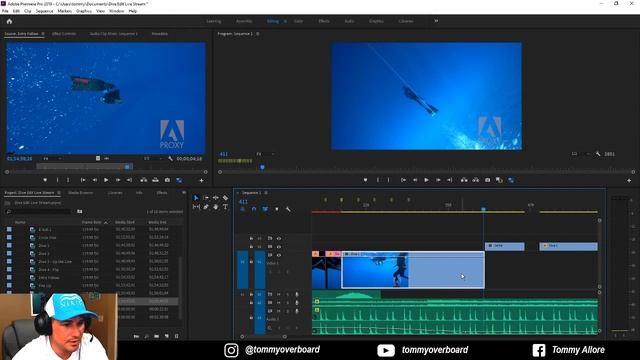Expand workspace overflow chevrons in top bar
Viewport: 640px width, 360px height.
pyautogui.click(x=436, y=21)
